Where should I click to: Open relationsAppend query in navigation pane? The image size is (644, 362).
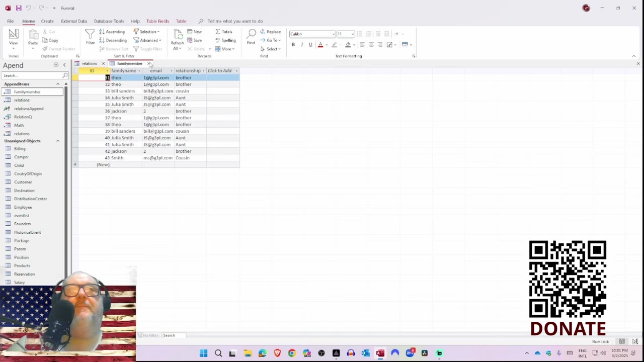click(x=29, y=109)
